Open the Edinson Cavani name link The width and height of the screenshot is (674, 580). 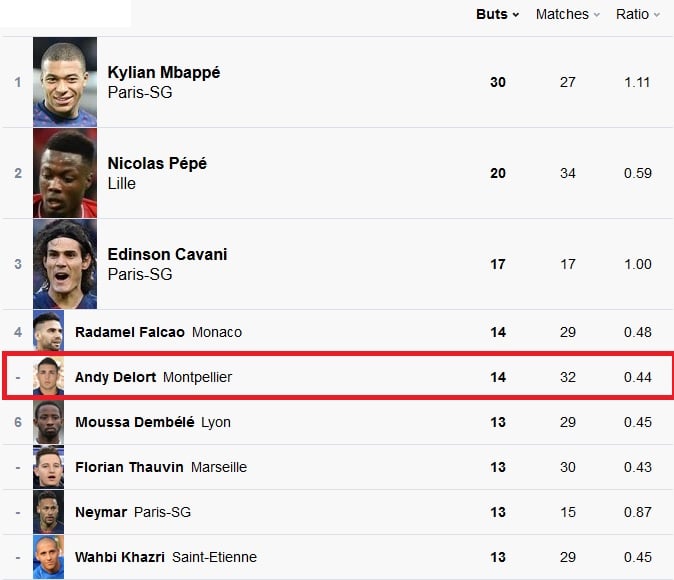click(167, 254)
